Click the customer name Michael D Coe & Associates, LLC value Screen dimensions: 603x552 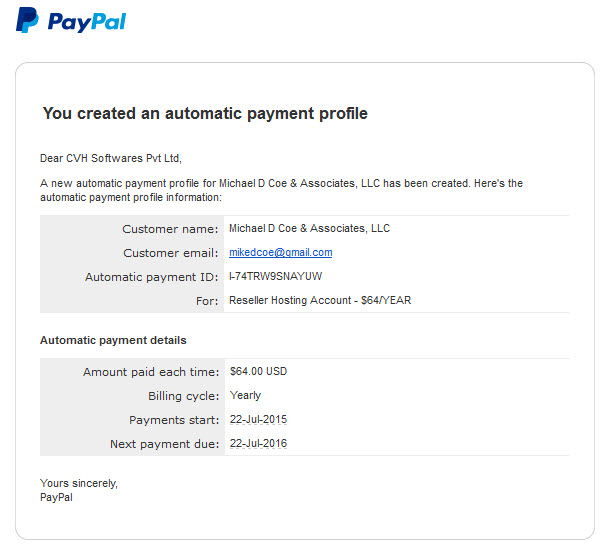pyautogui.click(x=309, y=228)
